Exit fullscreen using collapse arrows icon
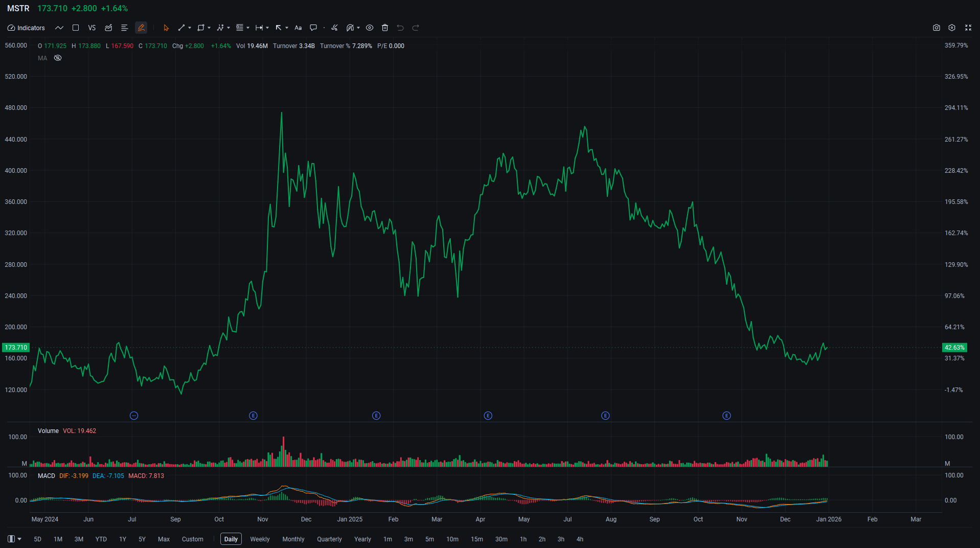 point(968,28)
